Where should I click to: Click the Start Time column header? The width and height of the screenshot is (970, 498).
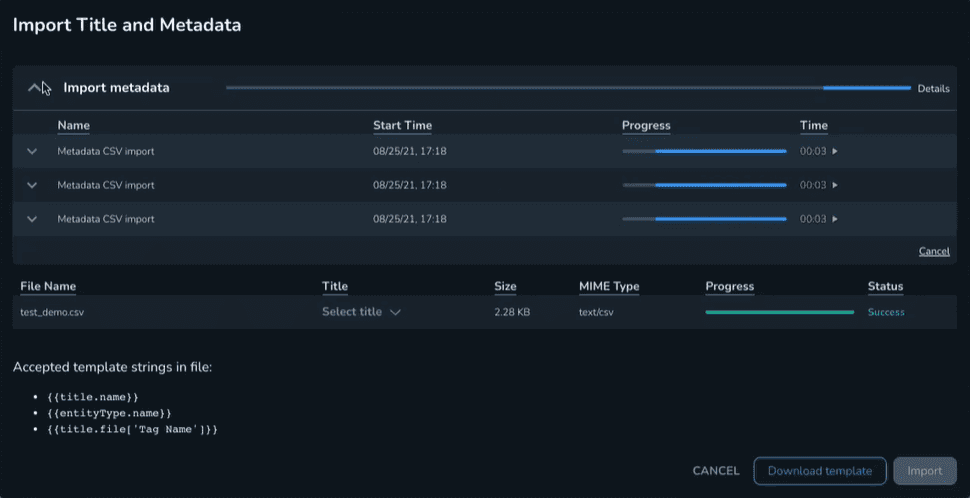pos(402,126)
